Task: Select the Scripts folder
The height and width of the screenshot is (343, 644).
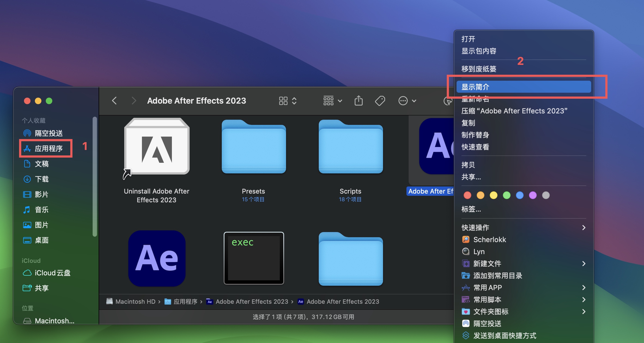Action: coord(351,147)
